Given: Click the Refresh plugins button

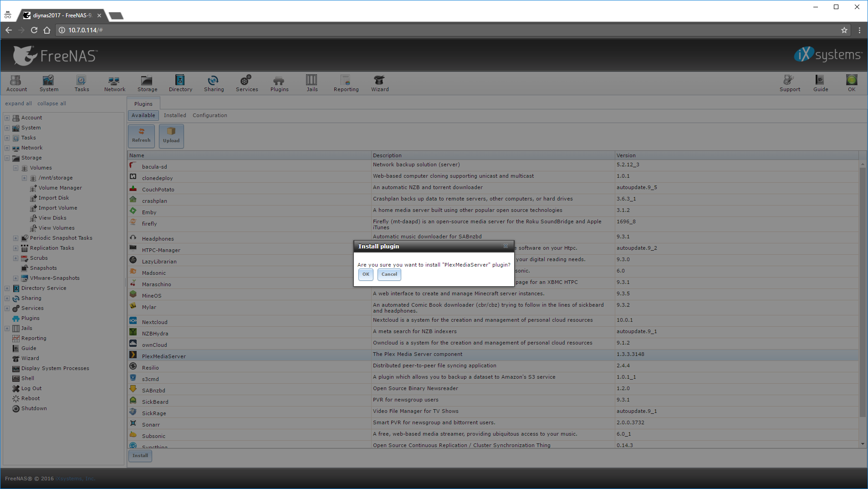Looking at the screenshot, I should click(141, 136).
